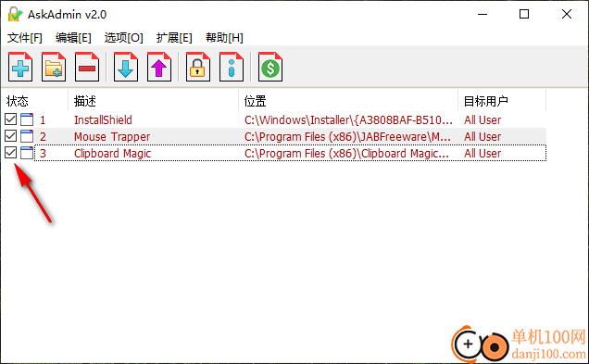Click the red minus Remove icon
Screen dimensions: 589x364
pyautogui.click(x=87, y=67)
